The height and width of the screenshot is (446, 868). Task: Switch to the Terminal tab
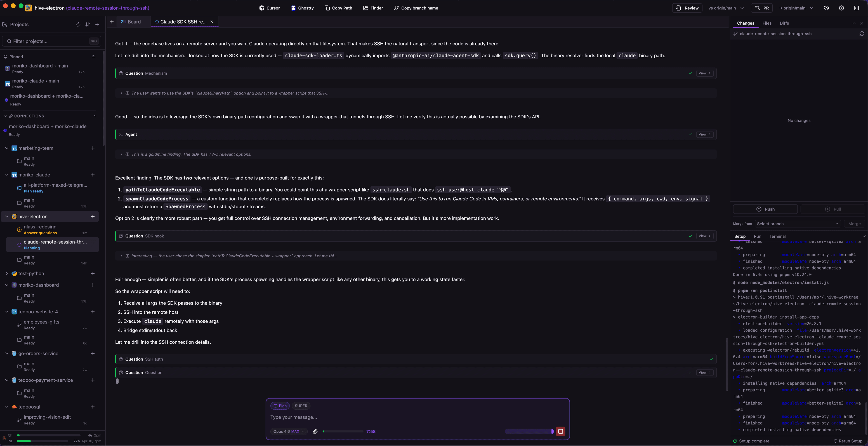[x=777, y=237]
